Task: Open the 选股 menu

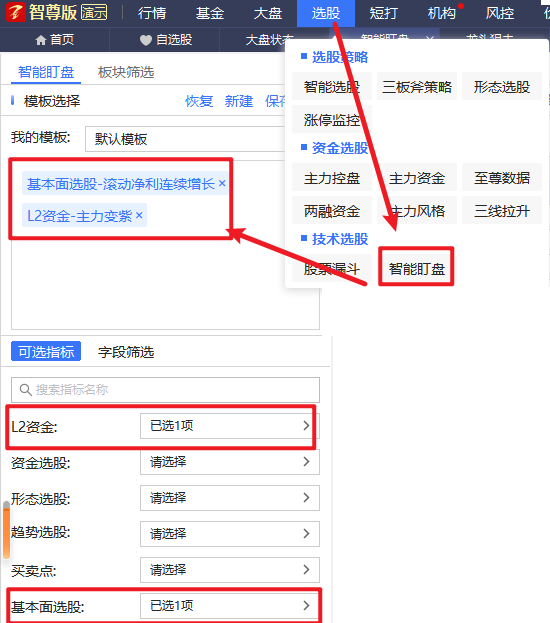Action: (326, 13)
